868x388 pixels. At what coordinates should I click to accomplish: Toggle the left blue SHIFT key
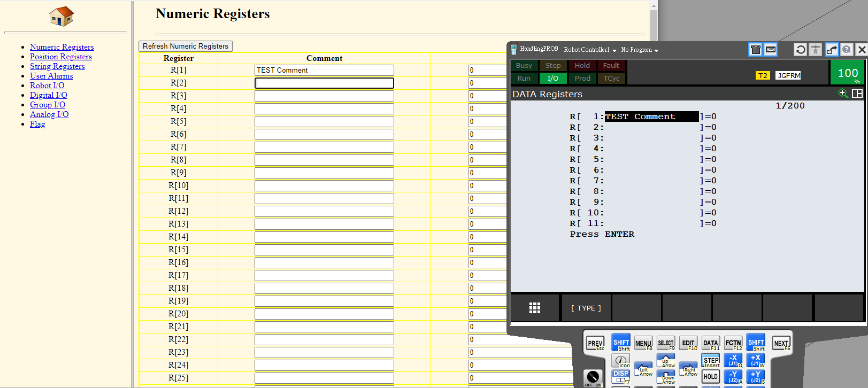(x=621, y=343)
